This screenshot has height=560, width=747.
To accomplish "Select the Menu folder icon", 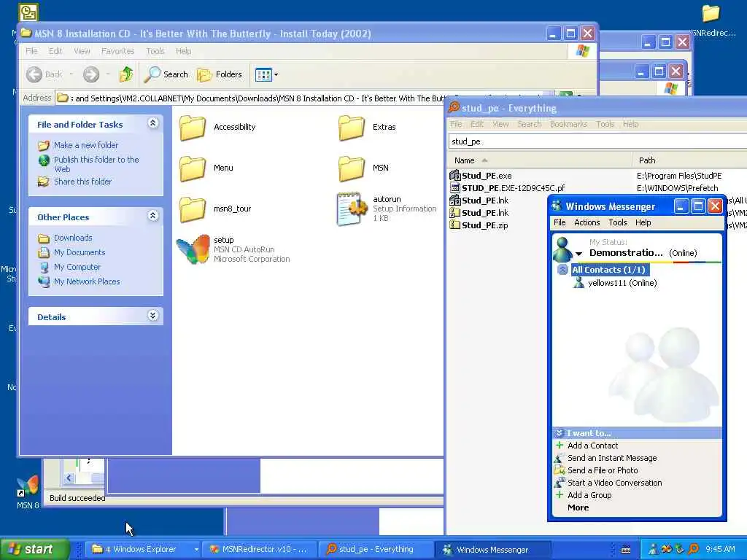I will [x=193, y=168].
